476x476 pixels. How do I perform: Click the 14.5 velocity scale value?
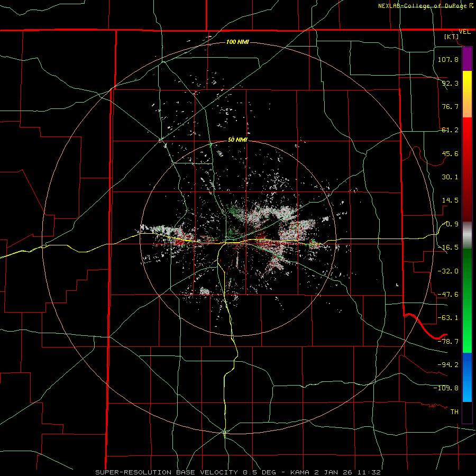(450, 200)
